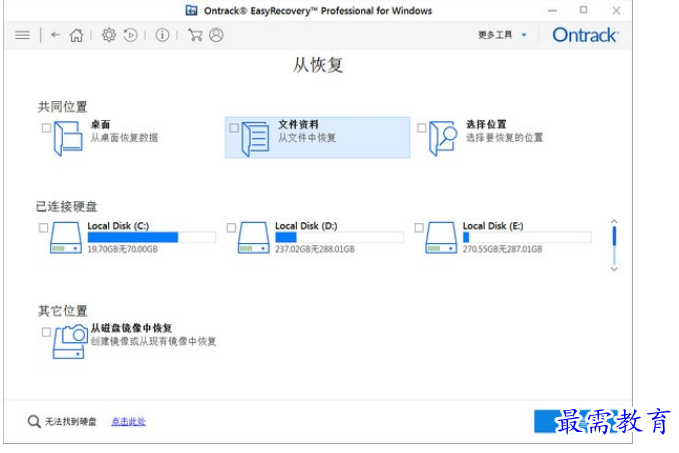Viewport: 679px width, 453px height.
Task: Tick the 桌面 (Desktop) checkbox
Action: point(46,128)
